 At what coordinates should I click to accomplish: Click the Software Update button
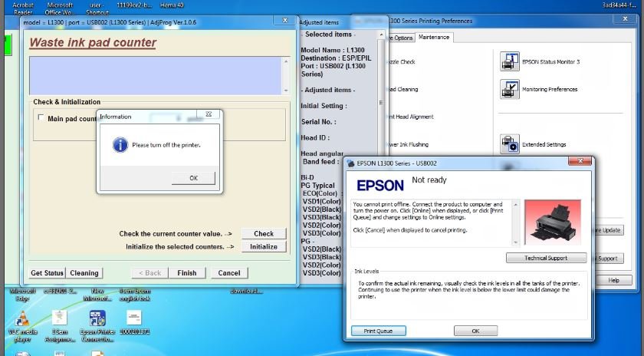click(x=608, y=230)
